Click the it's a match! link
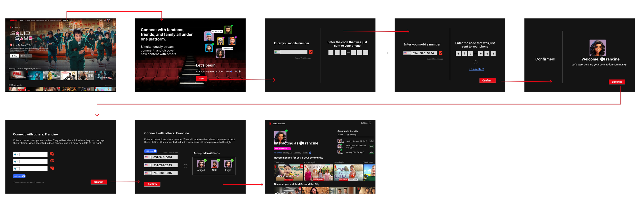The image size is (644, 212). [476, 69]
